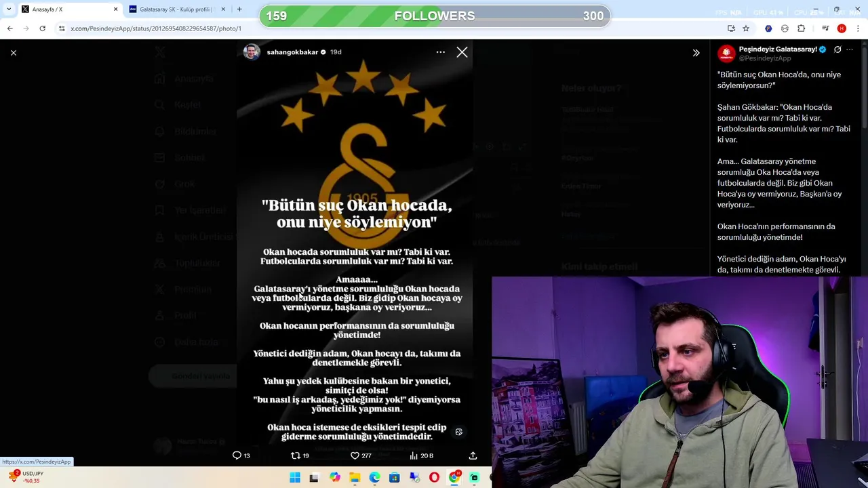Open the globe extension icon in toolbar
868x488 pixels.
coord(785,28)
